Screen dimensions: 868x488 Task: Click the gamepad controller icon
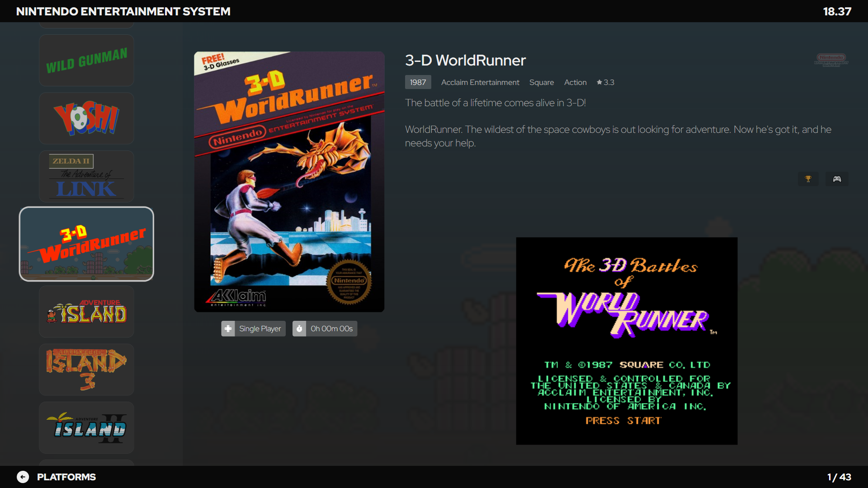tap(837, 179)
